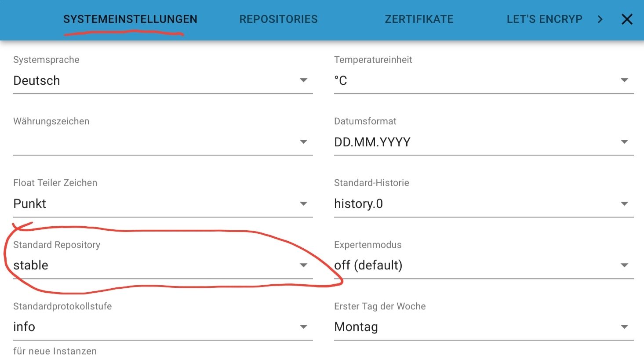Select Erster Tag der Woche dropdown
This screenshot has height=359, width=644.
[x=484, y=327]
